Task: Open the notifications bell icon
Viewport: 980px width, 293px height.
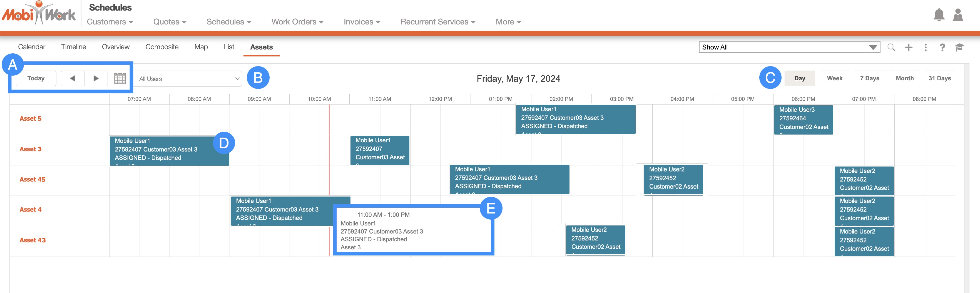Action: [x=939, y=15]
